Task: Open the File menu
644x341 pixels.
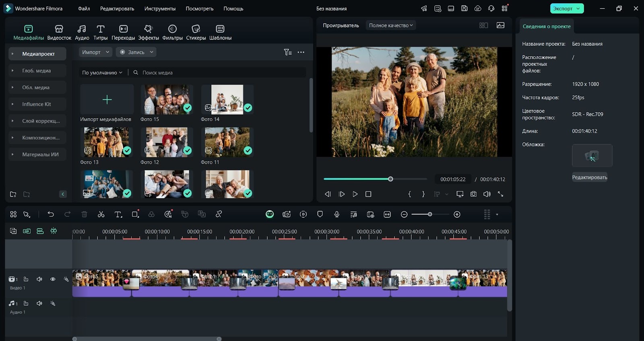Action: (x=84, y=8)
